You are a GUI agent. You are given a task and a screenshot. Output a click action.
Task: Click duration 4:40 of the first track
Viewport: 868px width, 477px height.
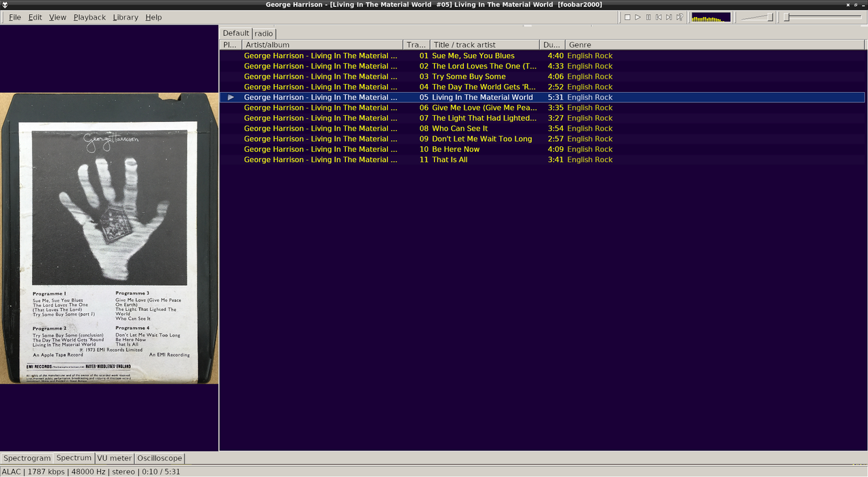click(x=555, y=56)
